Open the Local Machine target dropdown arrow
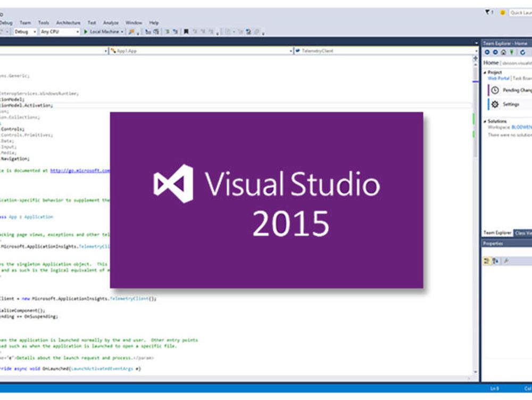The height and width of the screenshot is (400, 532). point(122,31)
